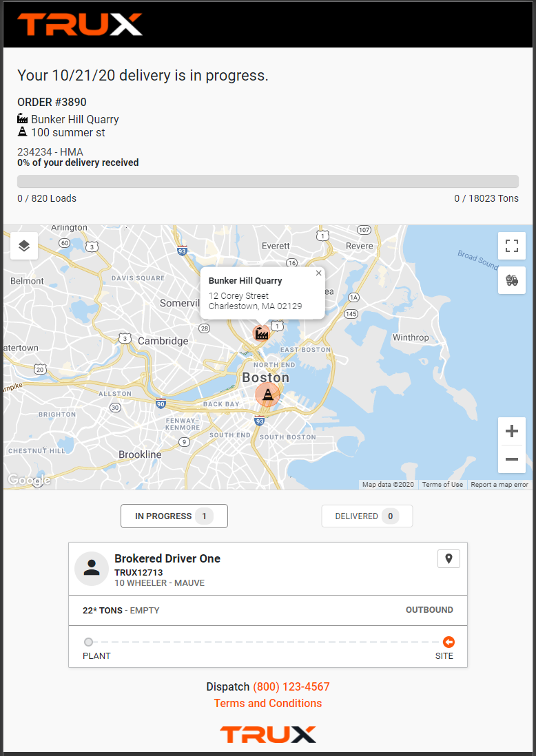Click the cone icon beside 100 summer st

[23, 132]
